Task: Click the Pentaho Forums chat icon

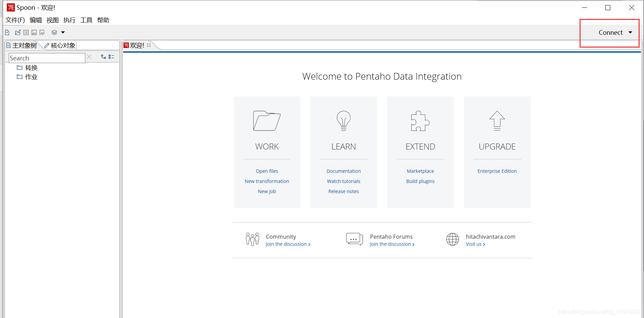Action: [x=354, y=239]
